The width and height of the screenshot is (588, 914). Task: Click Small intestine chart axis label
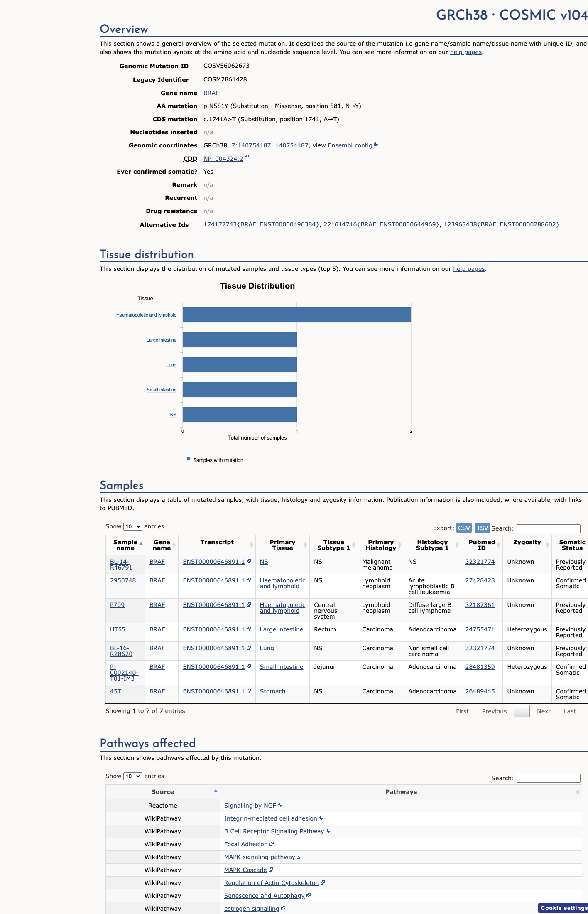click(x=162, y=390)
